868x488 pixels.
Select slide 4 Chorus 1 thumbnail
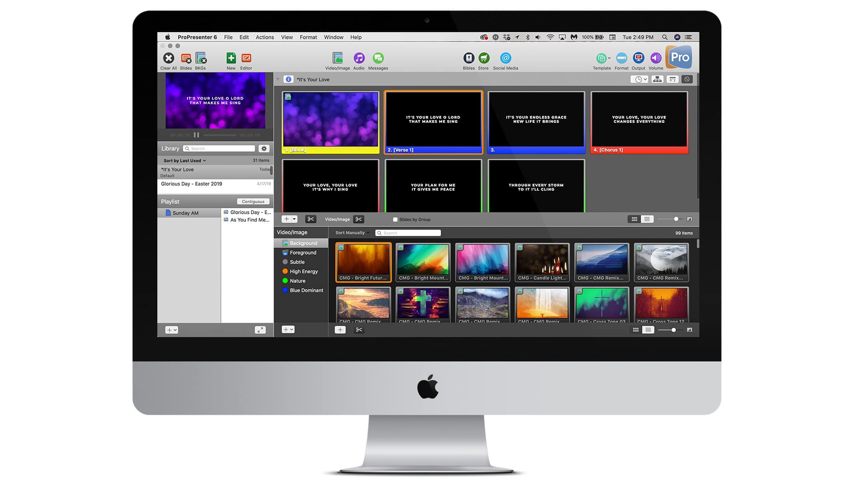[x=639, y=122]
